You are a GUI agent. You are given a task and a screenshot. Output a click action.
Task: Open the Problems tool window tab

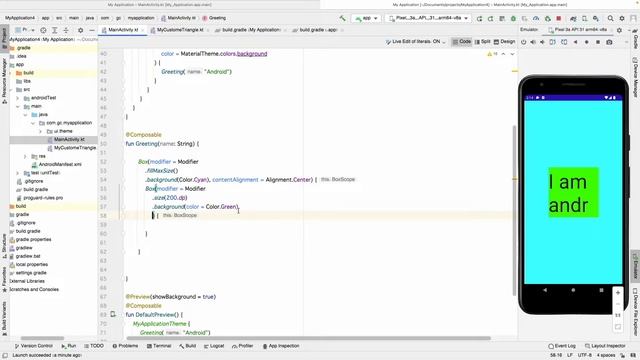click(x=125, y=346)
